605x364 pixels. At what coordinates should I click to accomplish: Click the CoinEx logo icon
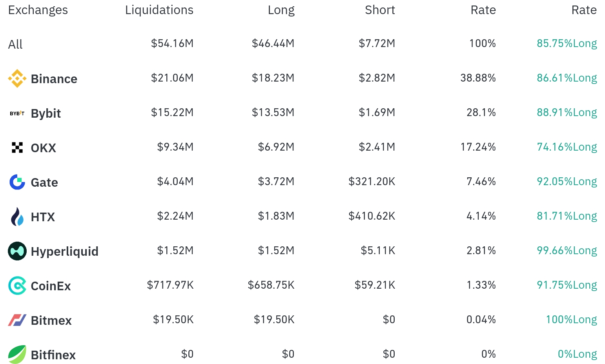17,286
